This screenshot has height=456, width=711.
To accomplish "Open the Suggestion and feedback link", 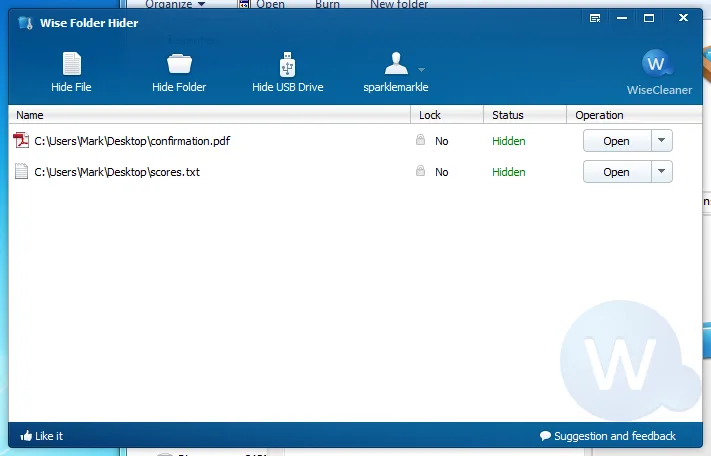I will (x=608, y=436).
